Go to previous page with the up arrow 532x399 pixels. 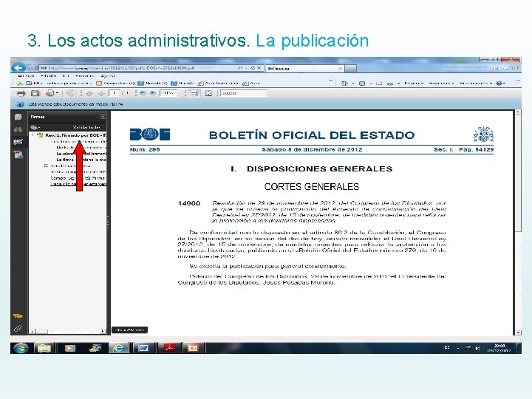(x=89, y=93)
